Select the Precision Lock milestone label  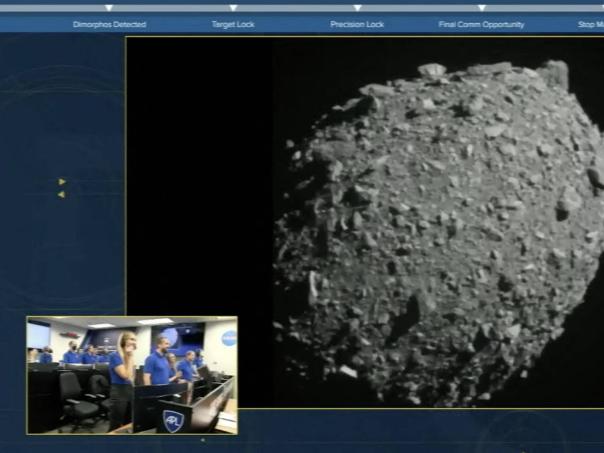[357, 24]
